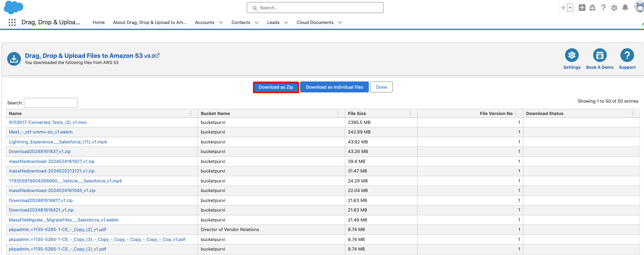The image size is (644, 255).
Task: Open the notifications bell
Action: (x=625, y=8)
